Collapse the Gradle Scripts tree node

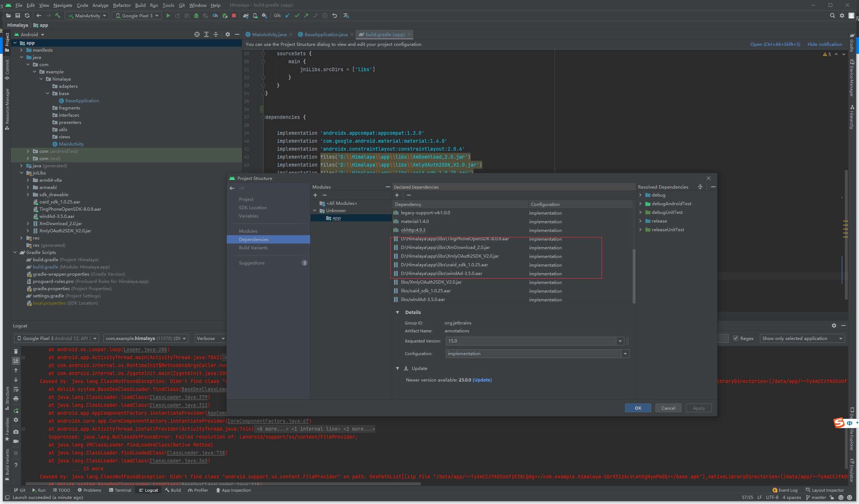coord(15,252)
